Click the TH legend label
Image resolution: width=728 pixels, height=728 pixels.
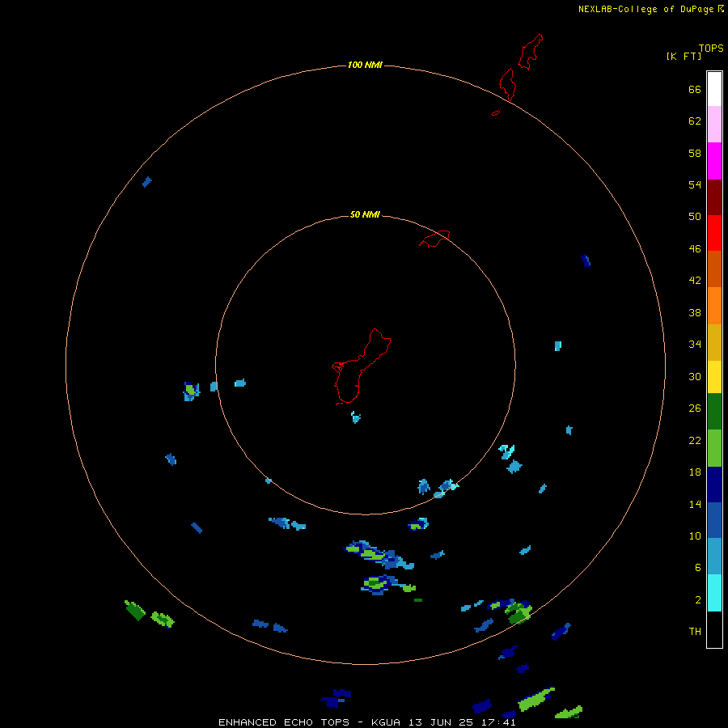coord(695,632)
